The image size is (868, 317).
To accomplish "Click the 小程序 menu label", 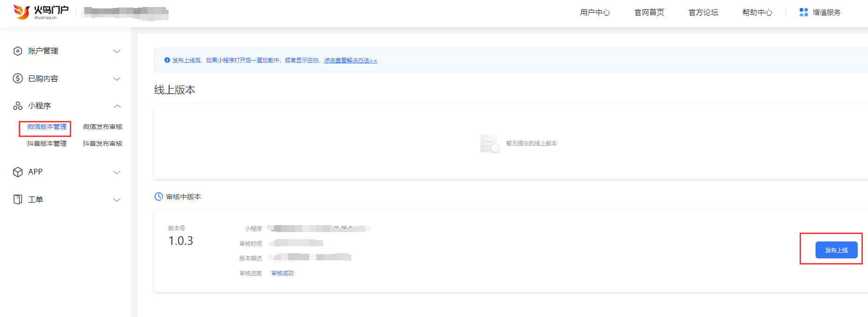I will pos(39,106).
